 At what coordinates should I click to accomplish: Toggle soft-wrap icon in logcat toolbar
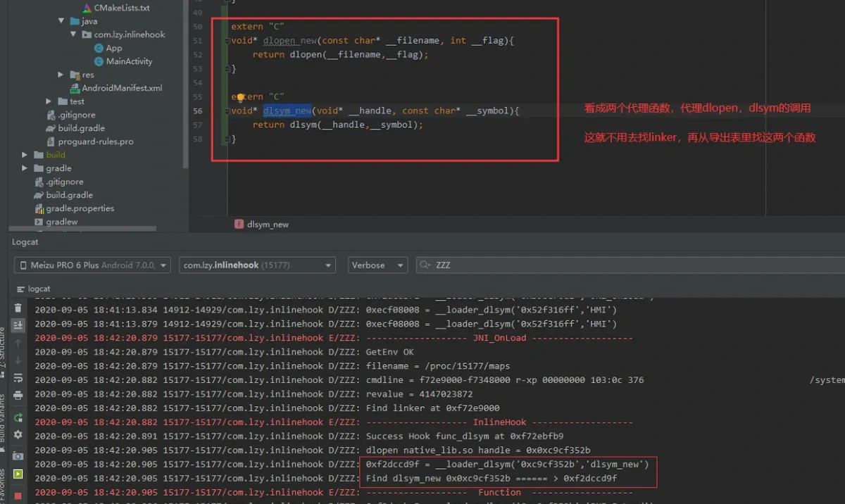(x=18, y=378)
